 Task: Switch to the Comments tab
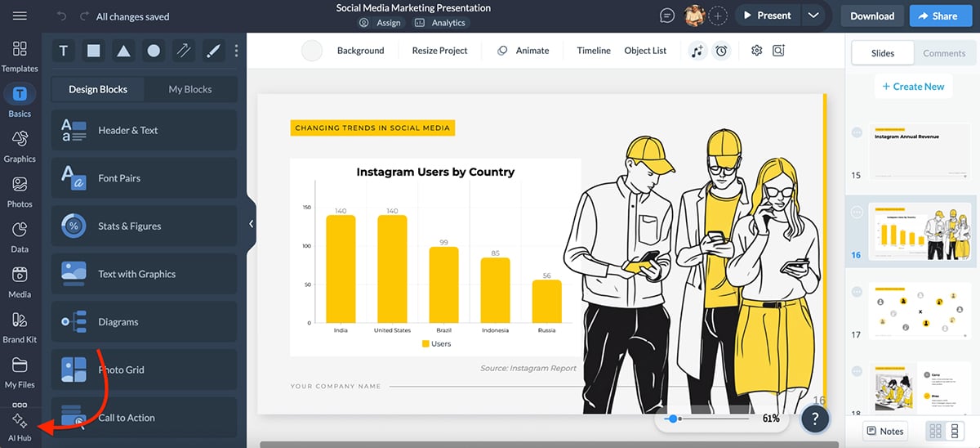click(944, 53)
